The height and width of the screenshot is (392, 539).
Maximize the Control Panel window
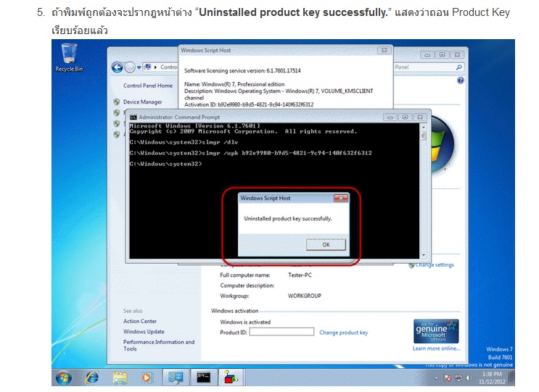click(443, 54)
